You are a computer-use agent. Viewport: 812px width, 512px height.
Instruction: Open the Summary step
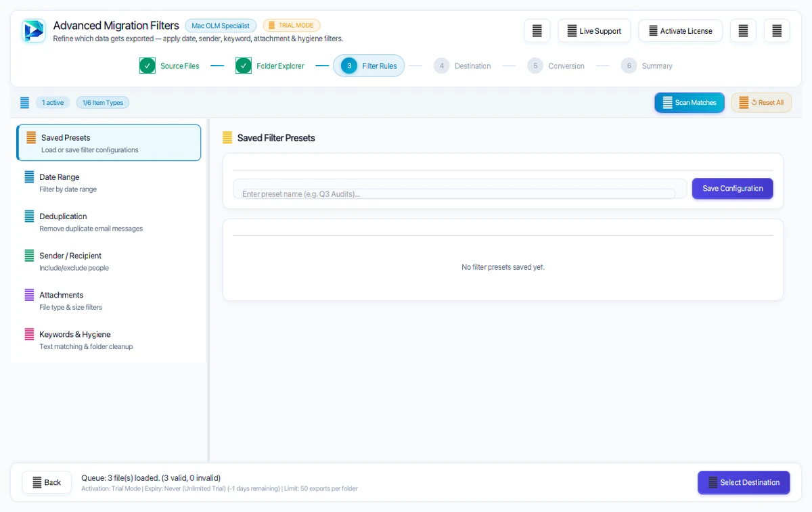coord(646,66)
